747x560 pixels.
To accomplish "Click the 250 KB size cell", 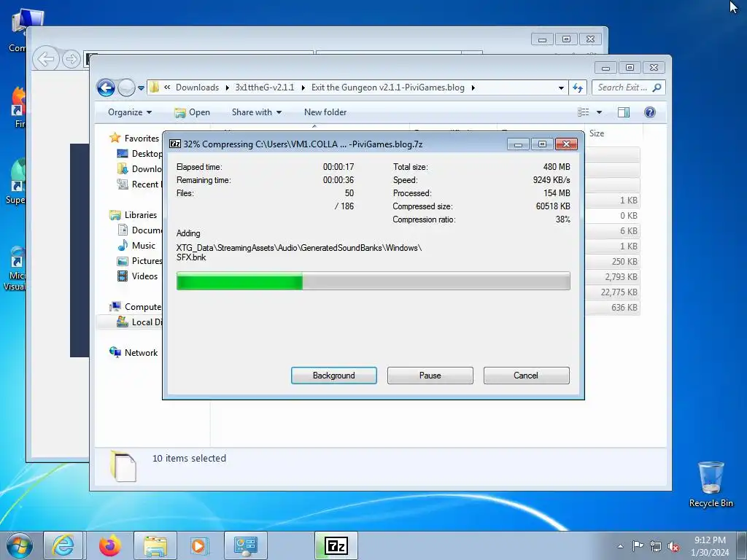I will (x=624, y=262).
